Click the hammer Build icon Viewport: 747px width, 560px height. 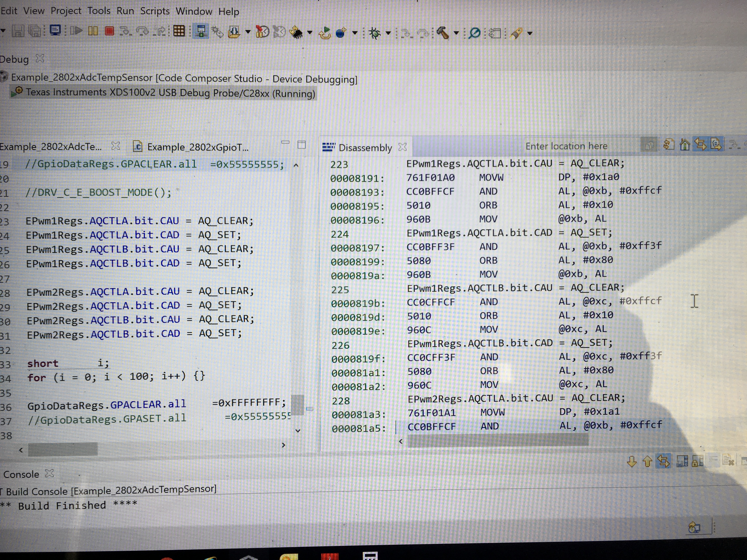tap(443, 33)
